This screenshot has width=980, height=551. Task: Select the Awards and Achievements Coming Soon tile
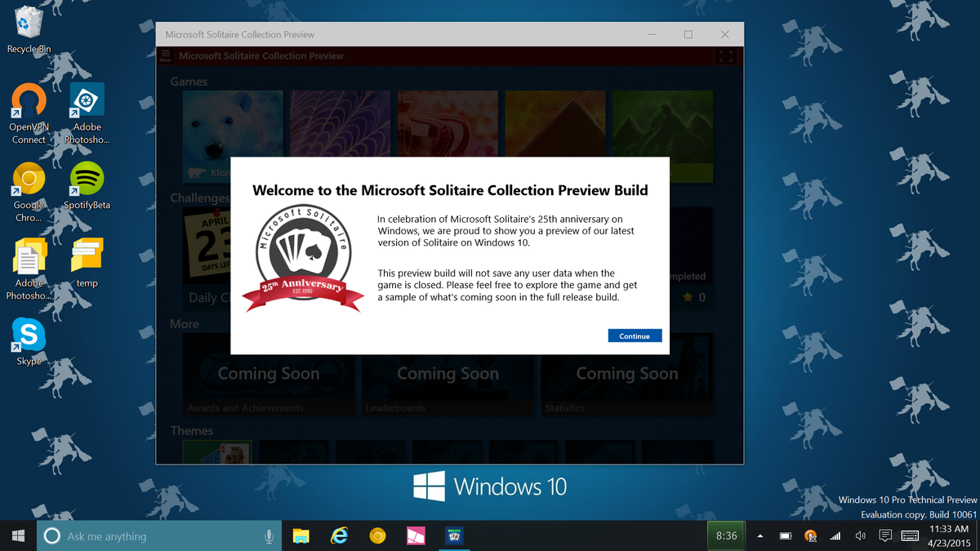269,374
